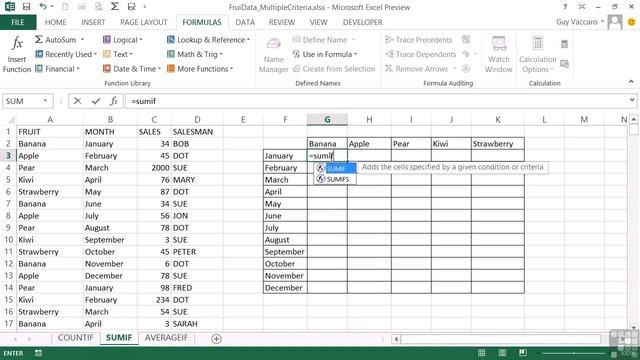The width and height of the screenshot is (640, 360).
Task: Switch to the COUNTIF sheet tab
Action: (76, 338)
